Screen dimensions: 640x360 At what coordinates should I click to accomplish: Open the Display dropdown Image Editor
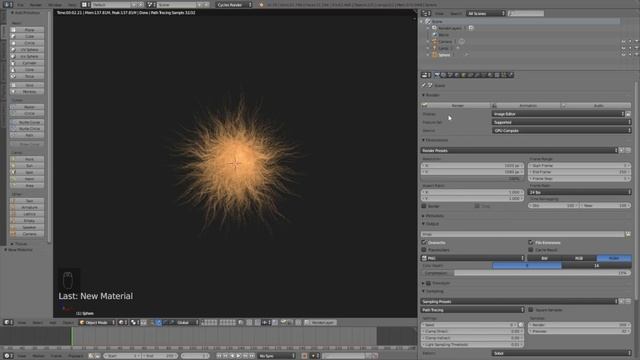[558, 114]
